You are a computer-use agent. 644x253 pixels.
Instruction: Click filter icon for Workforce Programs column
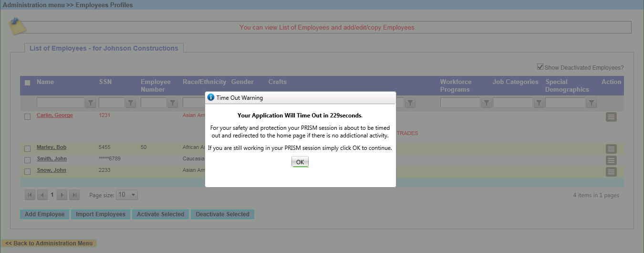(x=486, y=103)
